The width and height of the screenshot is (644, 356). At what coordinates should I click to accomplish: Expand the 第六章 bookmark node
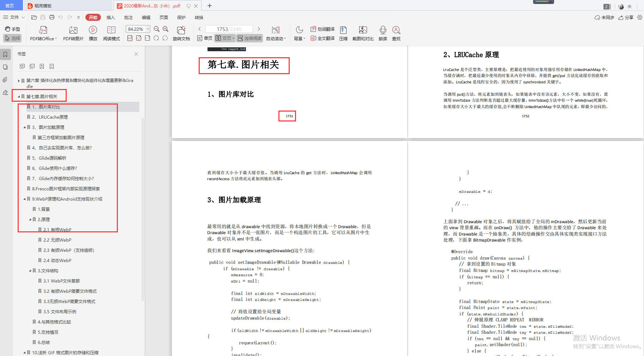19,81
